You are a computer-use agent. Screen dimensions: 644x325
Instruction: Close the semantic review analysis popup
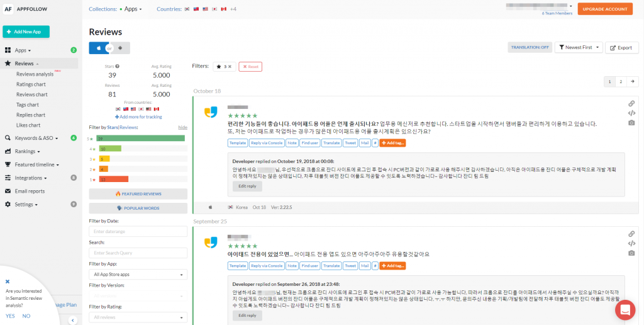pos(8,282)
